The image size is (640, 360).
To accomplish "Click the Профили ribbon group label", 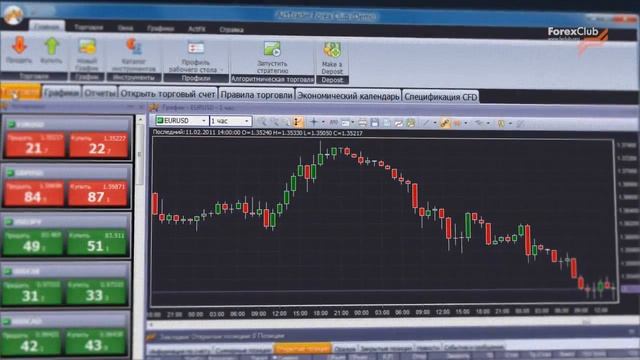I will [x=196, y=78].
